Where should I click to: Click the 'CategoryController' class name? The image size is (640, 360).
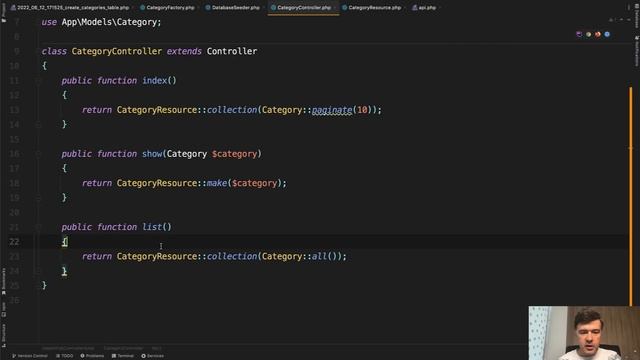(117, 51)
